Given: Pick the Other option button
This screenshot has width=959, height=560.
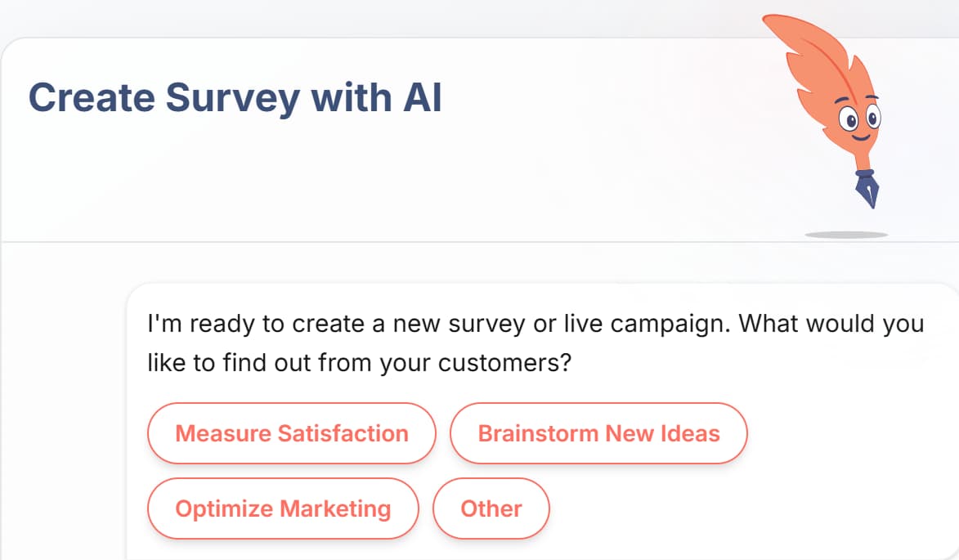Looking at the screenshot, I should [491, 508].
